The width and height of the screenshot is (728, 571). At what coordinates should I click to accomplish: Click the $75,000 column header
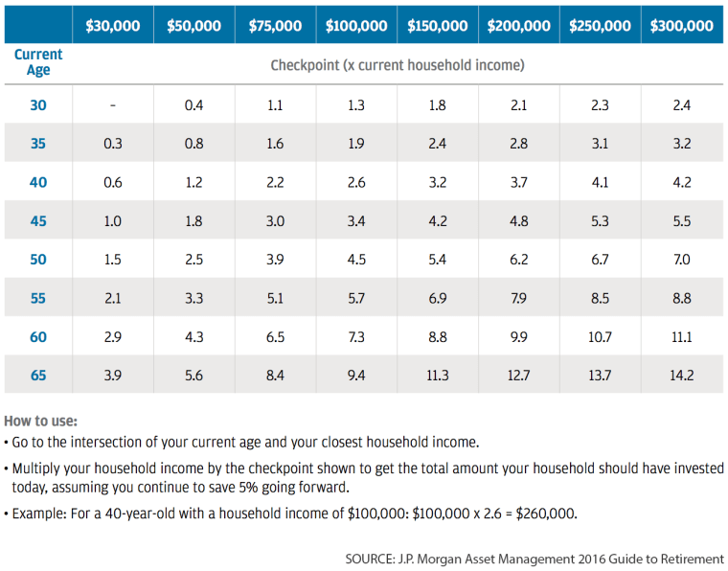tap(275, 25)
